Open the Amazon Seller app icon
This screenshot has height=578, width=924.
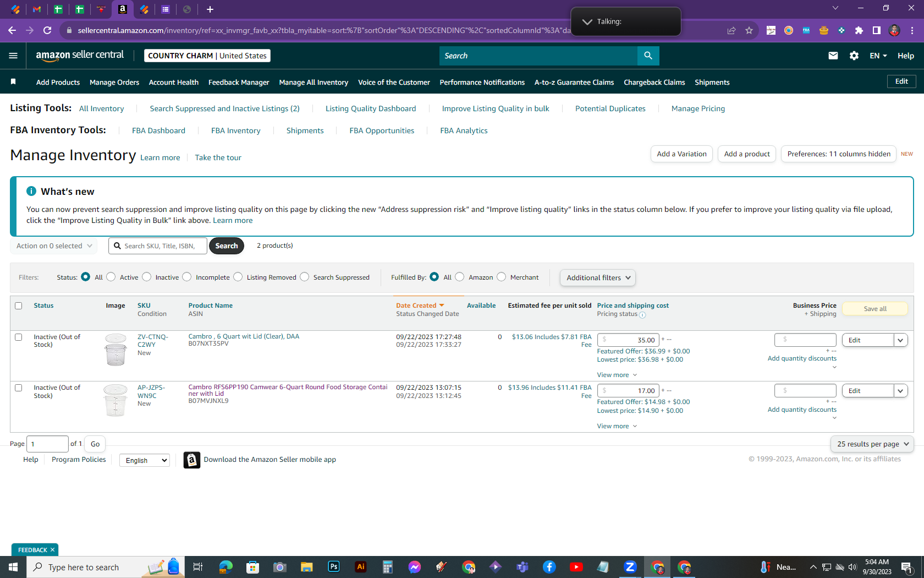192,460
